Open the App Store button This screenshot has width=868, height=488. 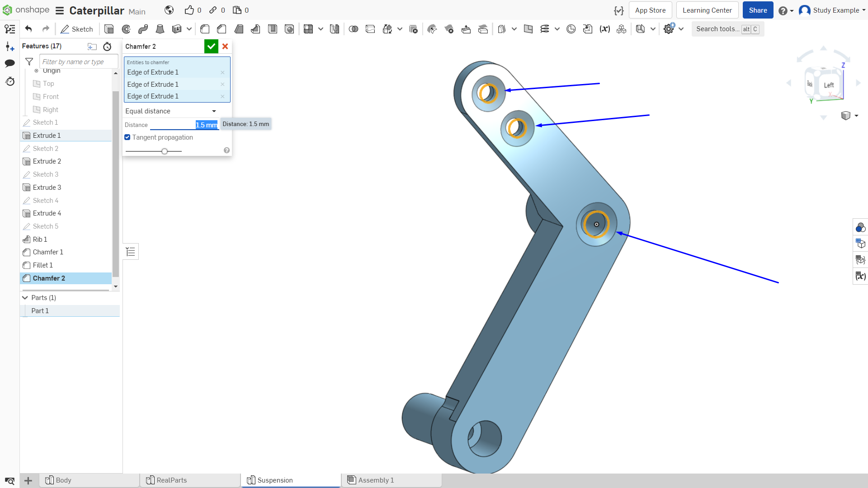pos(650,10)
